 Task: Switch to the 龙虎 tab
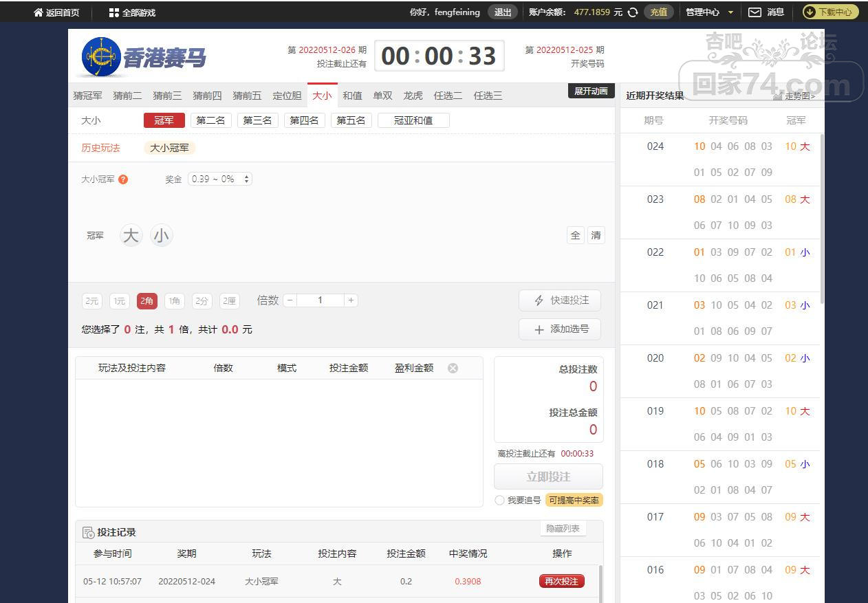pyautogui.click(x=413, y=96)
